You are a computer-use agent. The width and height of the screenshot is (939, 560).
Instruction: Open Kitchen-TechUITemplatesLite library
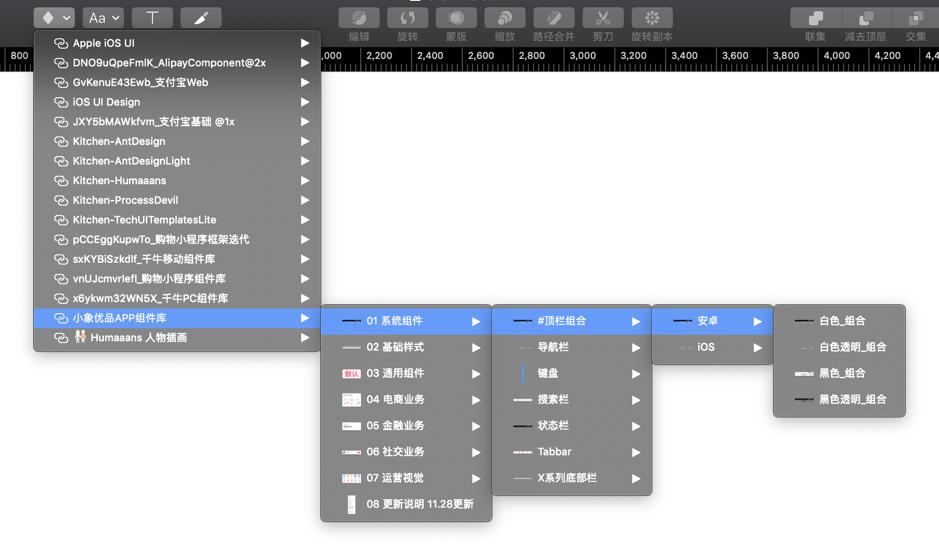(x=177, y=220)
